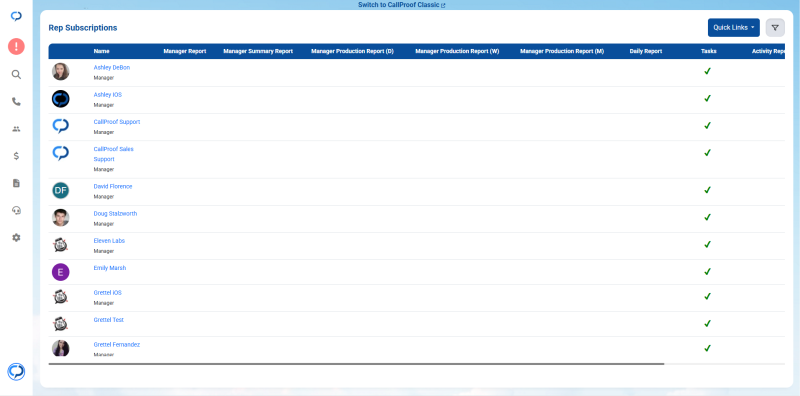Click David Florence's DF avatar
This screenshot has height=396, width=800.
pos(61,191)
